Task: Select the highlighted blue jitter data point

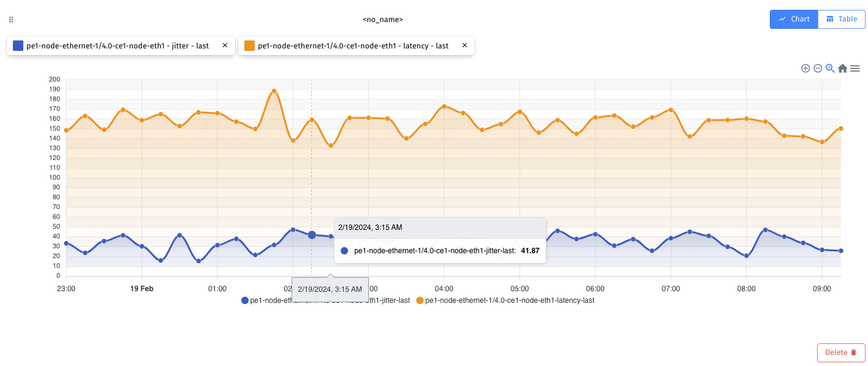Action: pos(311,234)
